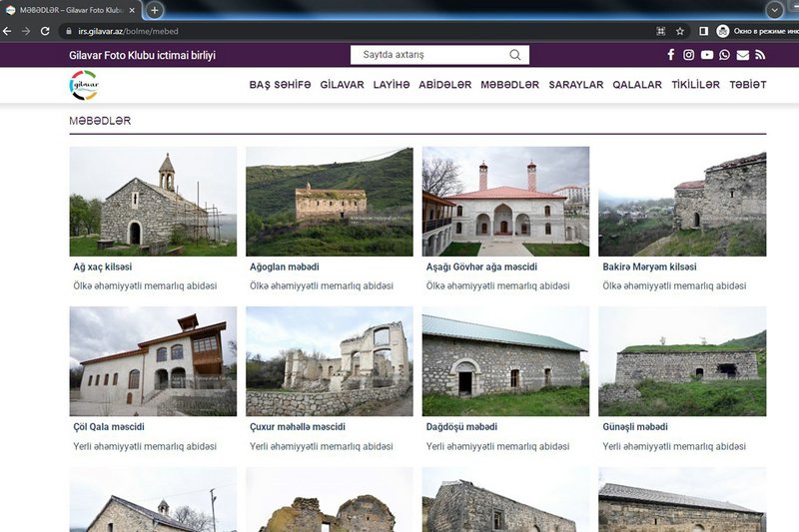Viewport: 799px width, 532px height.
Task: Click the Gilavar logo
Action: pos(85,85)
